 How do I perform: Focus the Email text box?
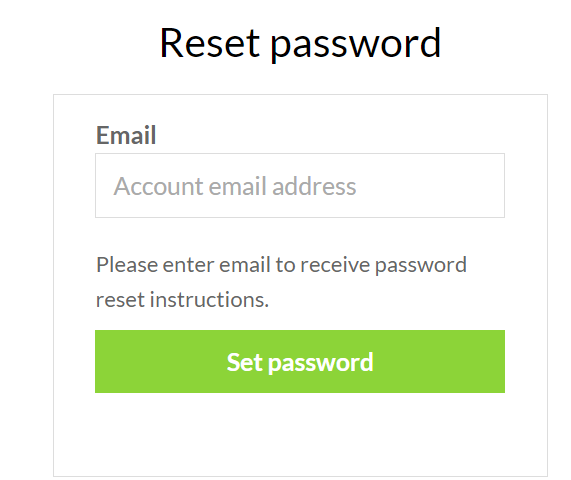(300, 185)
